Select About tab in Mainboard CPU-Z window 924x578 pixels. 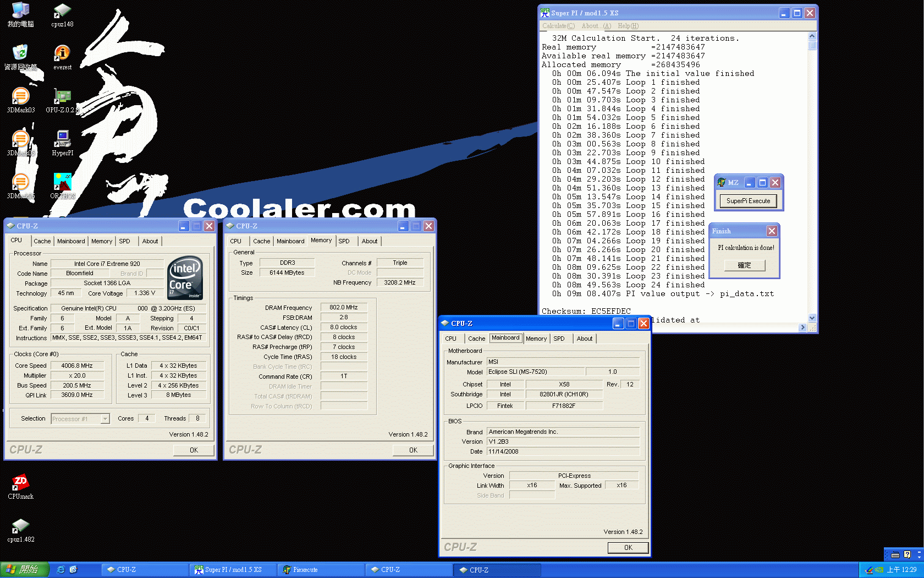[x=585, y=339]
